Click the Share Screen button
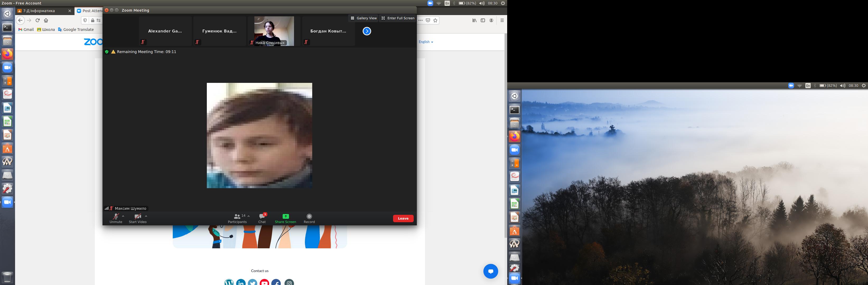 pos(285,218)
